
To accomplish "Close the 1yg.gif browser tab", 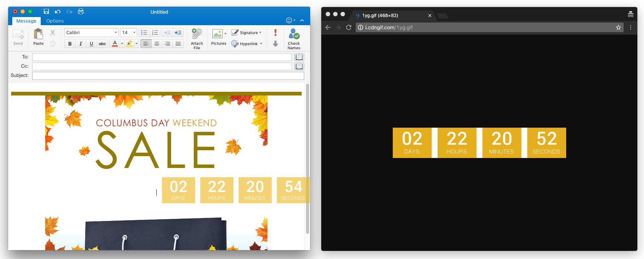I will 430,16.
